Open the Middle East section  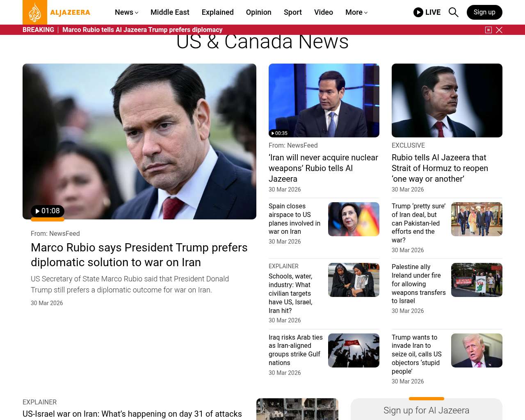[x=170, y=12]
